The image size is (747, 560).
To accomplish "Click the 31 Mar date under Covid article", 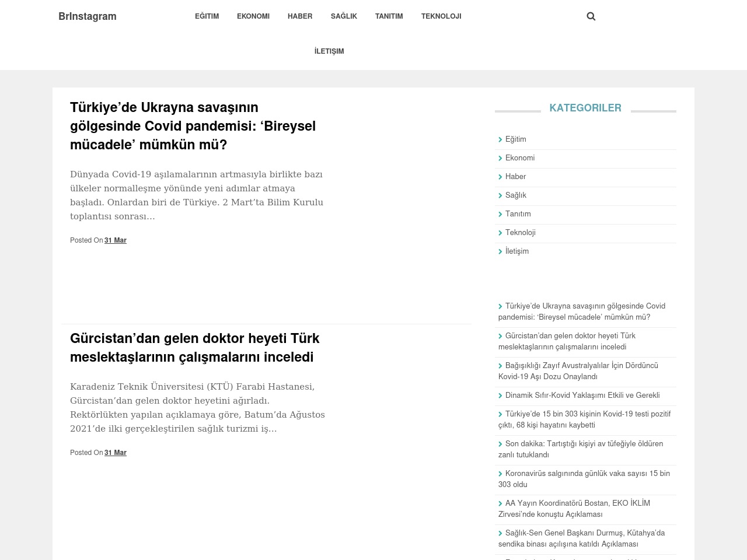I will (x=116, y=240).
